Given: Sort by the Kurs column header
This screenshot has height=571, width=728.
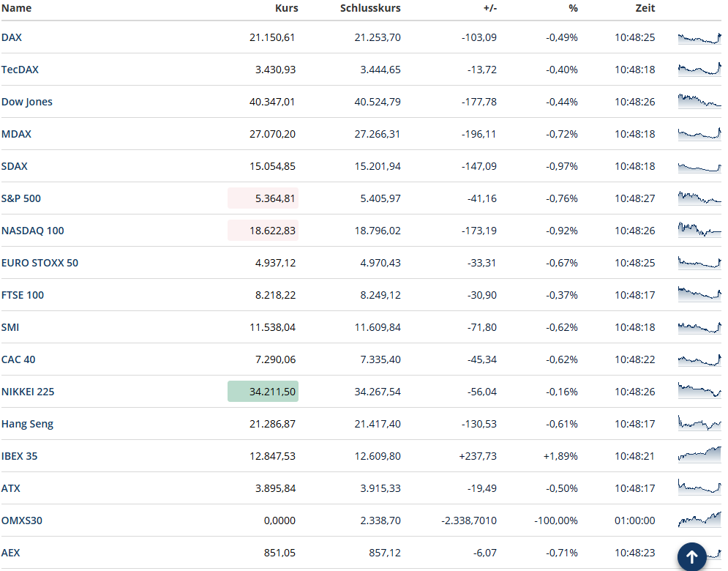Looking at the screenshot, I should (287, 9).
